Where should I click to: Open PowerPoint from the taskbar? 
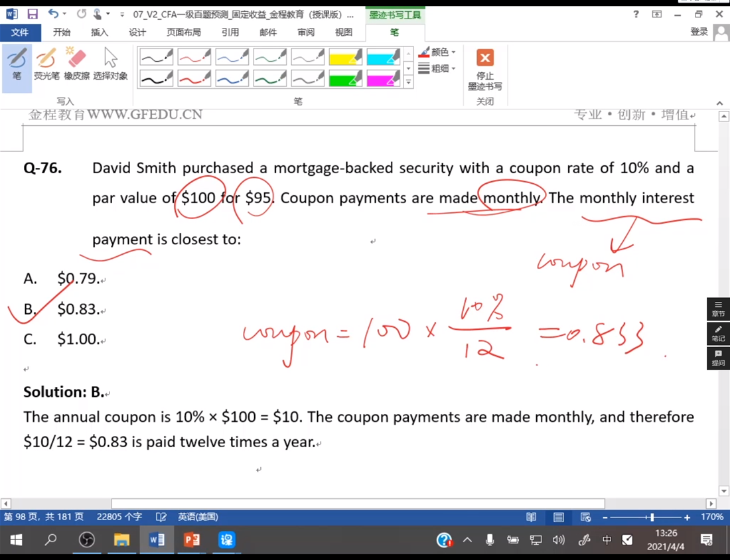pyautogui.click(x=191, y=540)
